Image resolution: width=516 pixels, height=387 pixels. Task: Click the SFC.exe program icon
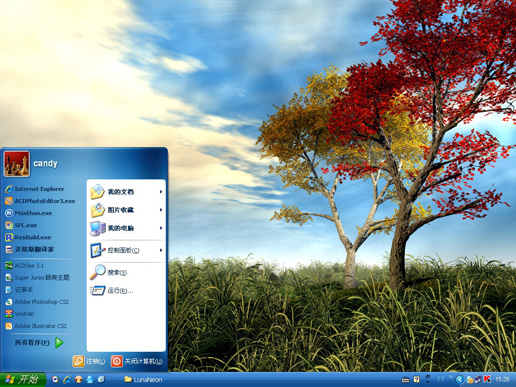(x=9, y=225)
